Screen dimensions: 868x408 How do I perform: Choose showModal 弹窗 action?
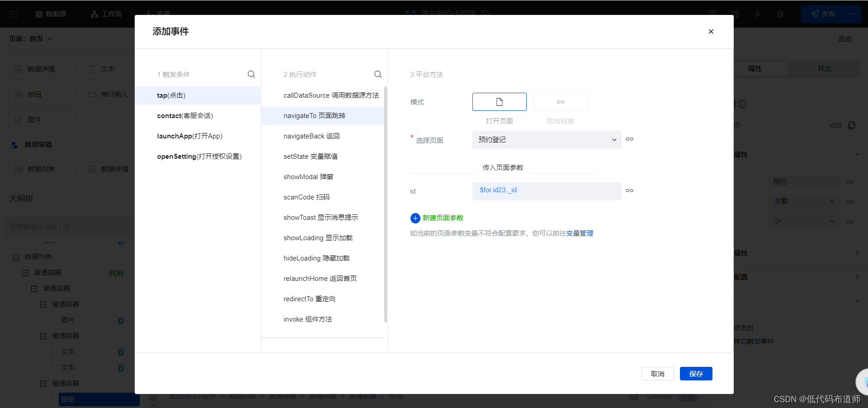[323, 177]
